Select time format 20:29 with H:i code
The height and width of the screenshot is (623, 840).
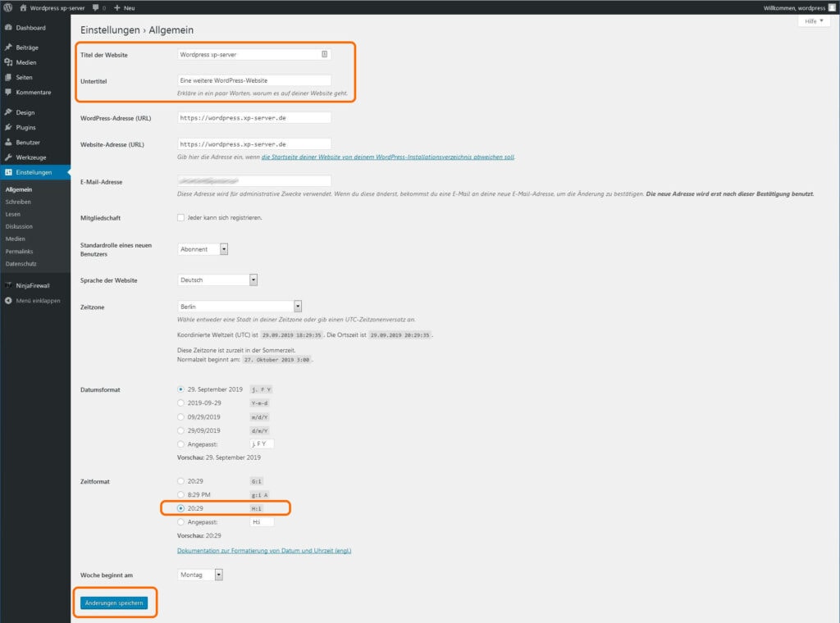tap(180, 508)
